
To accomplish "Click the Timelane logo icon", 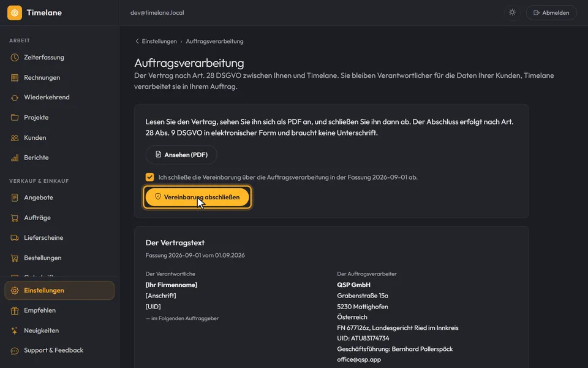I will click(15, 13).
